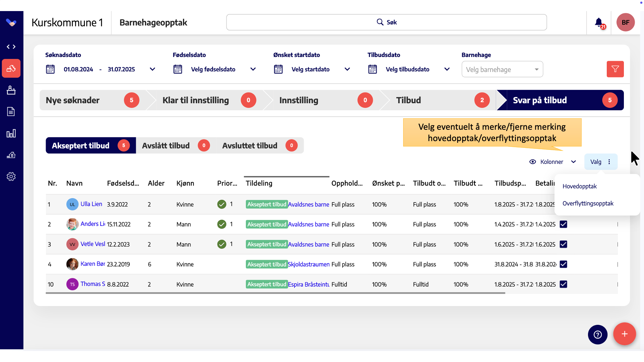The width and height of the screenshot is (644, 362).
Task: Open the bar chart statistics sidebar icon
Action: tap(11, 133)
